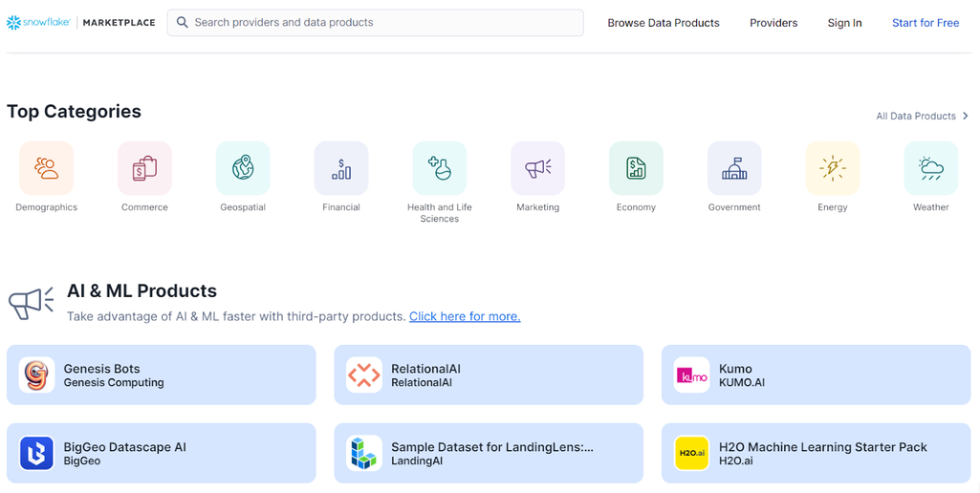Open the Commerce category icon

tap(144, 168)
